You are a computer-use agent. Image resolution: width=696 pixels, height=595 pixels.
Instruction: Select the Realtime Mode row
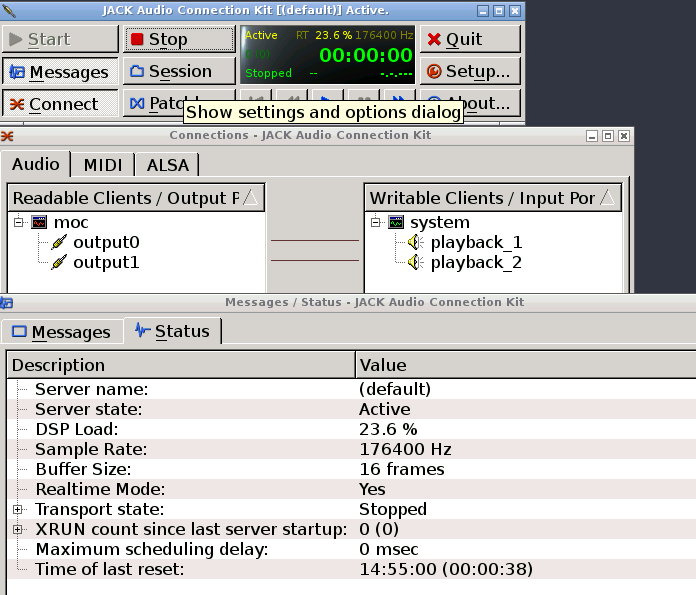(352, 489)
